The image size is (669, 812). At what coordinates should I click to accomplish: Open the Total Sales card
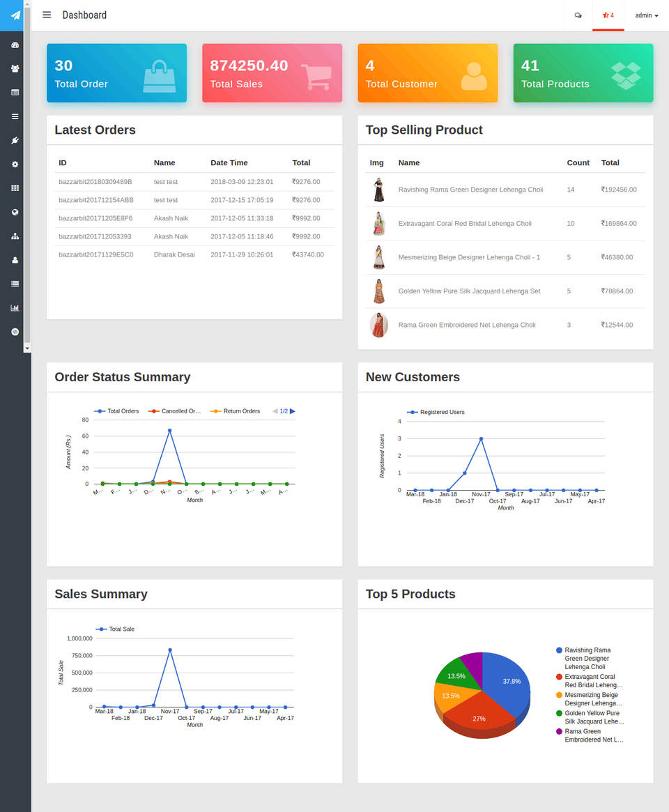(x=272, y=73)
